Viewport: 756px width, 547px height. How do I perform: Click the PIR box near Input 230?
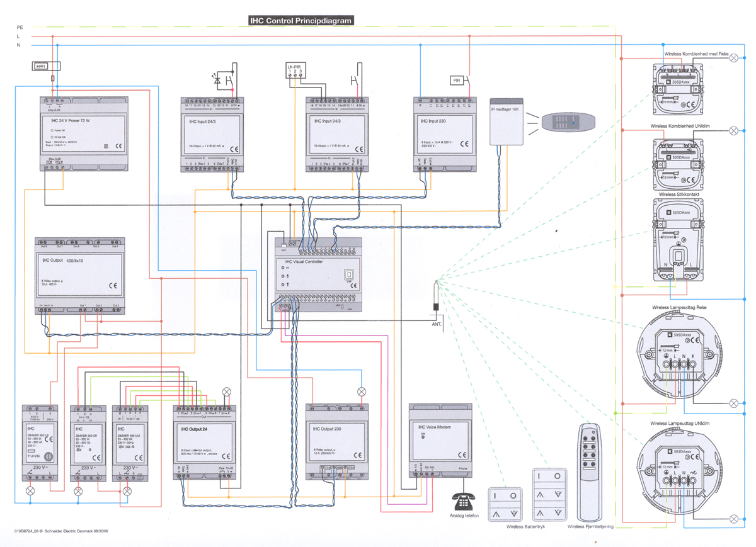point(456,81)
